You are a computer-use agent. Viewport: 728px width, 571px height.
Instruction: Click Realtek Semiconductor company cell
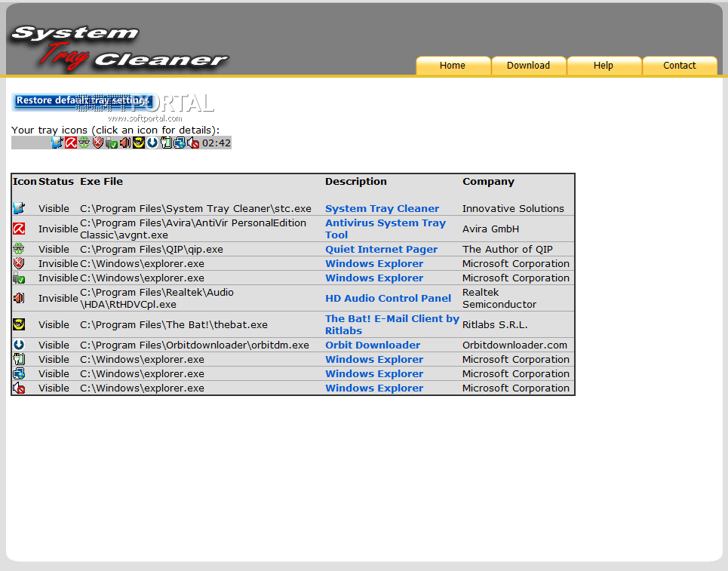click(499, 298)
